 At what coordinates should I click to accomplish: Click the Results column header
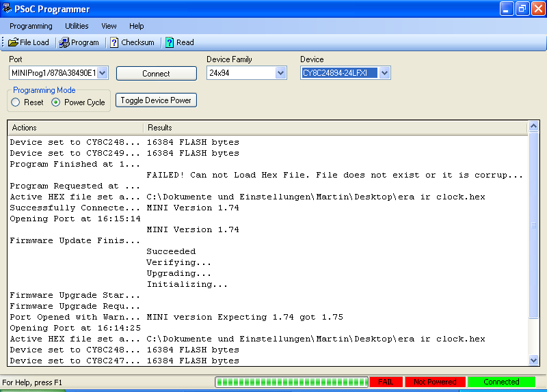tap(160, 128)
